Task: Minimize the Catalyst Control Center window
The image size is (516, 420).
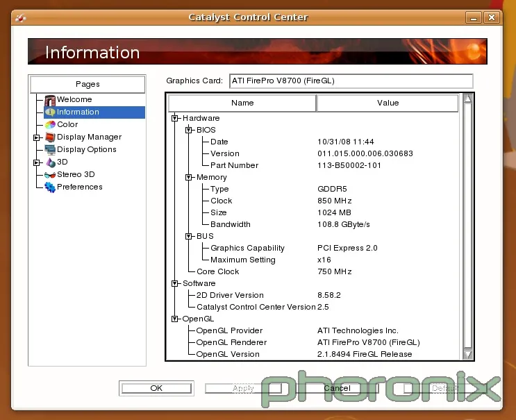Action: [x=474, y=17]
